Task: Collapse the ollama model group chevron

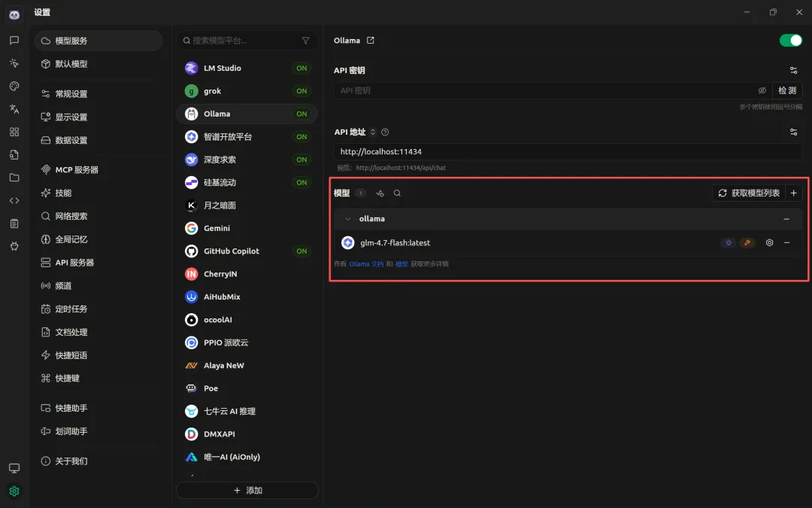Action: point(347,219)
